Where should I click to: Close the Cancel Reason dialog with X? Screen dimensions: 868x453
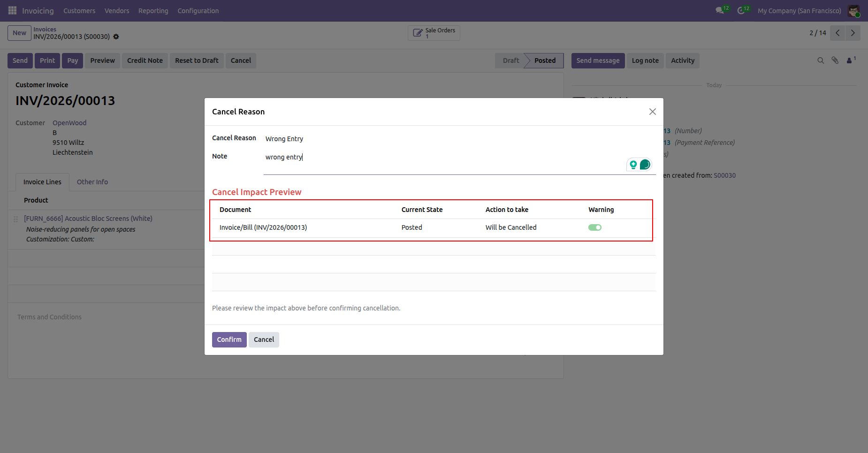click(652, 112)
